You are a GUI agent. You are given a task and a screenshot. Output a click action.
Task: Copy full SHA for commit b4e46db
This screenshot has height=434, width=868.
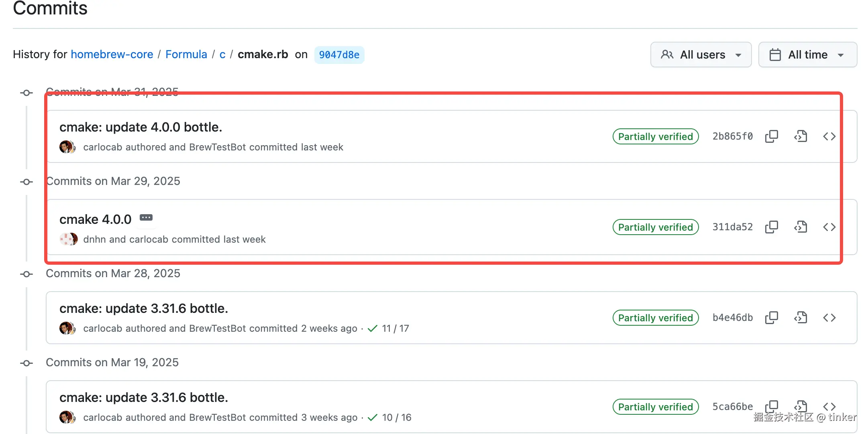coord(771,318)
